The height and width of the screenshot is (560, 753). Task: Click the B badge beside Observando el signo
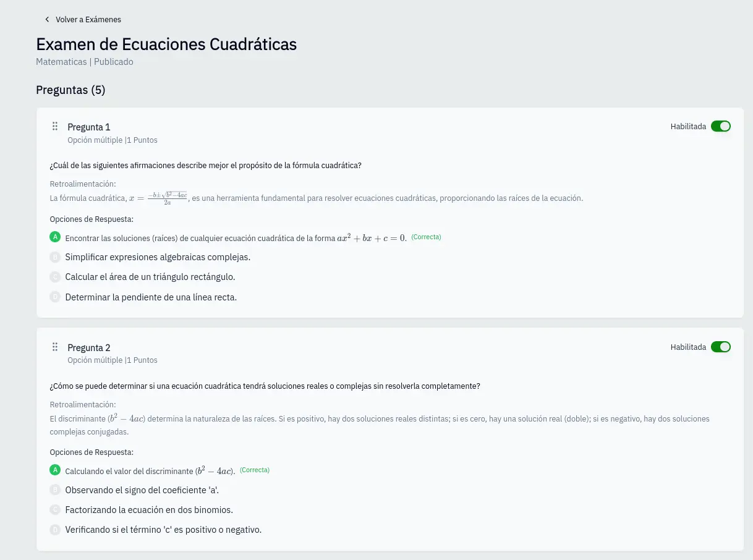(55, 490)
